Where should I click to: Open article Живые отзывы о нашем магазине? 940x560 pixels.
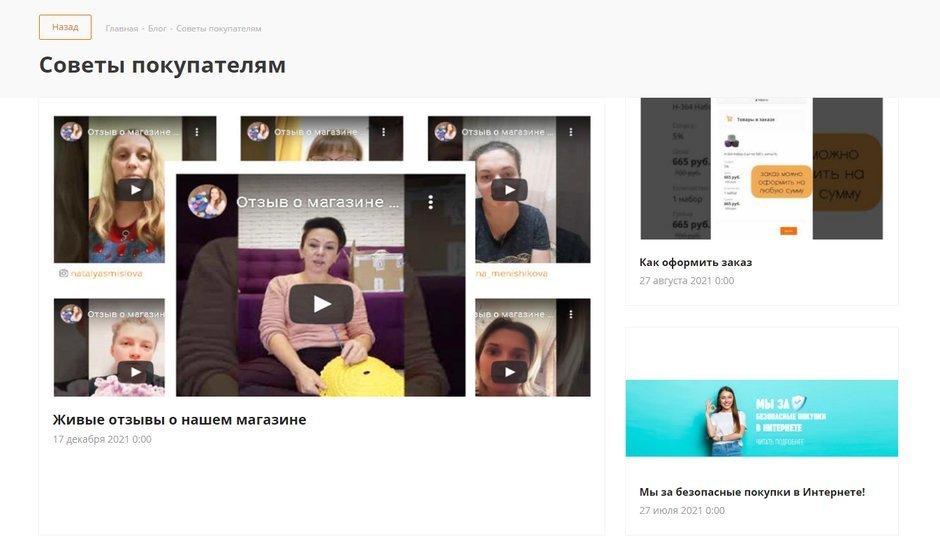(x=179, y=420)
